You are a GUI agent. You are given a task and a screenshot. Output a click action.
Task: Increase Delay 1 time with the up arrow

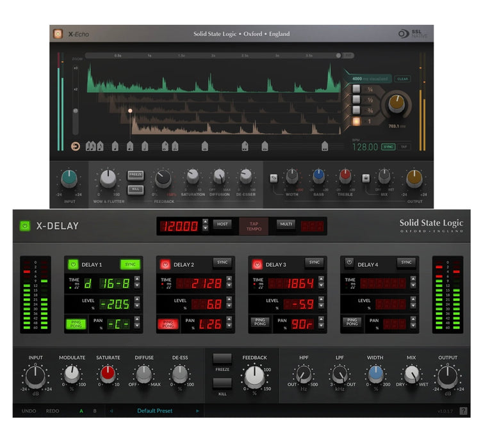(x=137, y=279)
